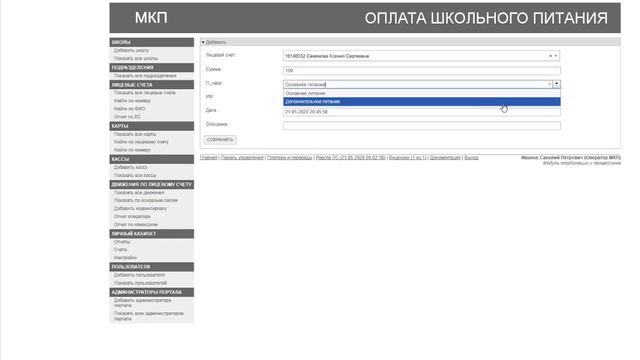
Task: Open Найти по ФИО in sidebar
Action: coord(129,109)
